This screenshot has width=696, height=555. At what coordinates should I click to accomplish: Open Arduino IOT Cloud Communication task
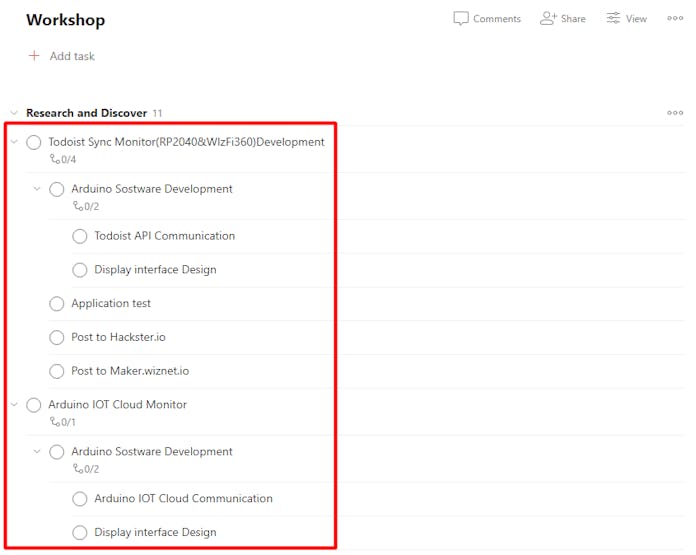(183, 499)
